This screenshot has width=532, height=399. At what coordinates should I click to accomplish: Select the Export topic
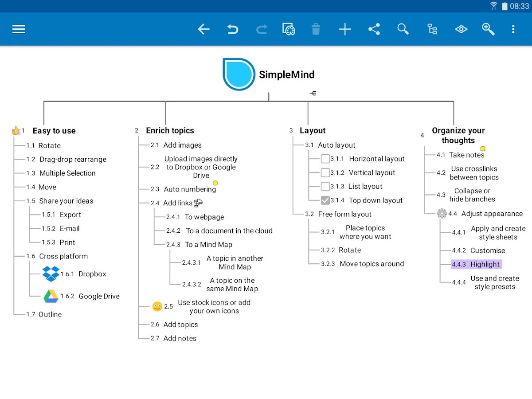70,215
